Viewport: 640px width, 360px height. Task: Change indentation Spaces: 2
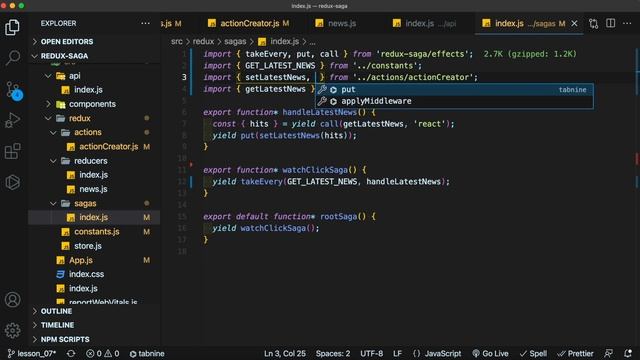pos(333,353)
